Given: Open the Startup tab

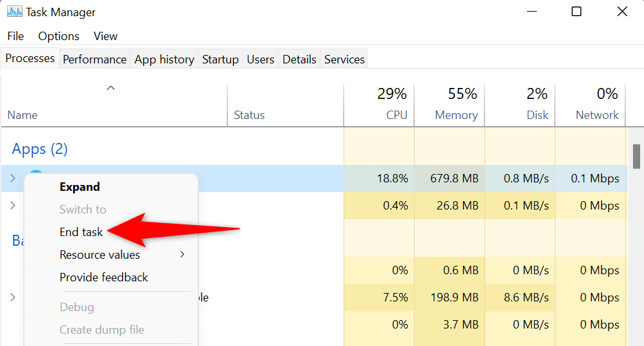Looking at the screenshot, I should (x=220, y=59).
